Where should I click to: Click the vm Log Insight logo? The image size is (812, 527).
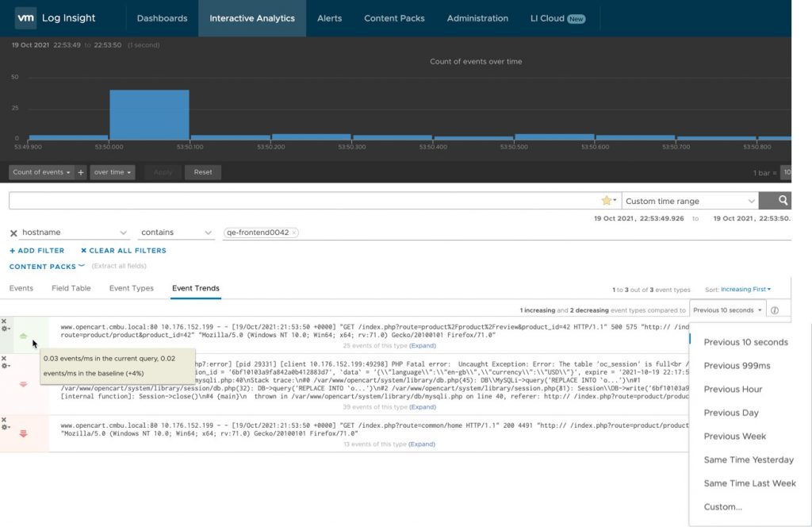[56, 18]
